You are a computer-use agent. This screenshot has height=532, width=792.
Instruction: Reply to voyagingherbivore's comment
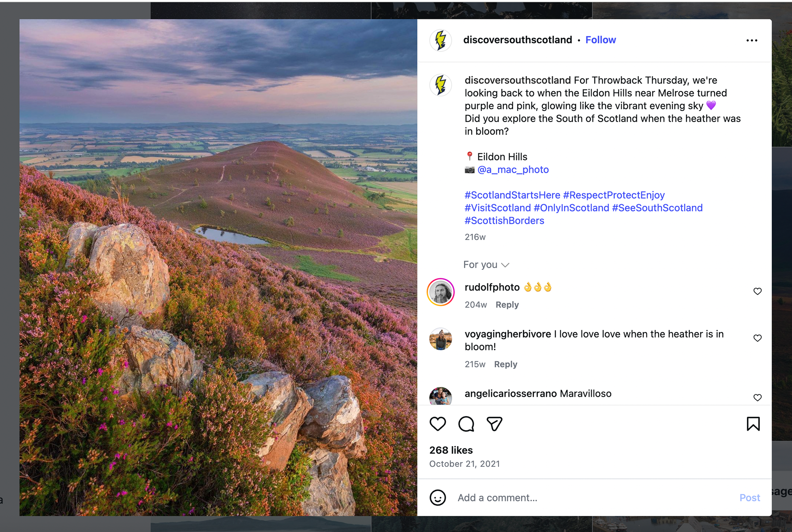pyautogui.click(x=505, y=365)
